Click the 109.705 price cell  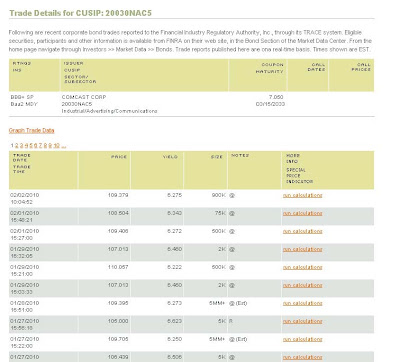click(x=118, y=339)
